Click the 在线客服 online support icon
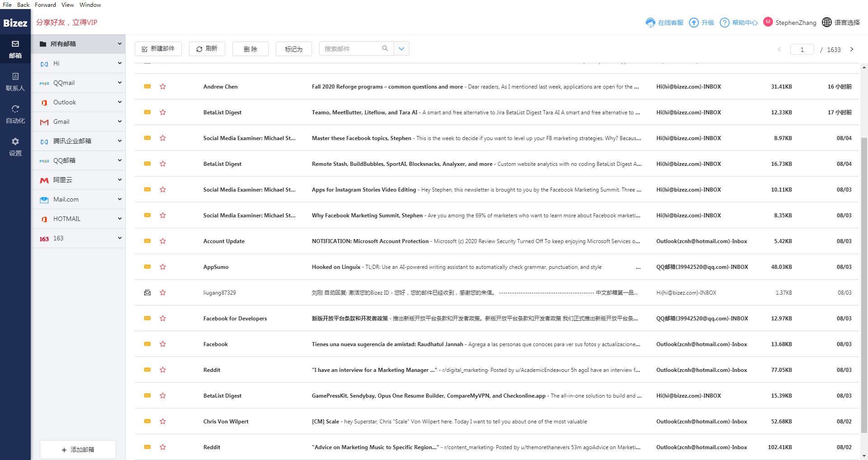868x460 pixels. pyautogui.click(x=650, y=23)
